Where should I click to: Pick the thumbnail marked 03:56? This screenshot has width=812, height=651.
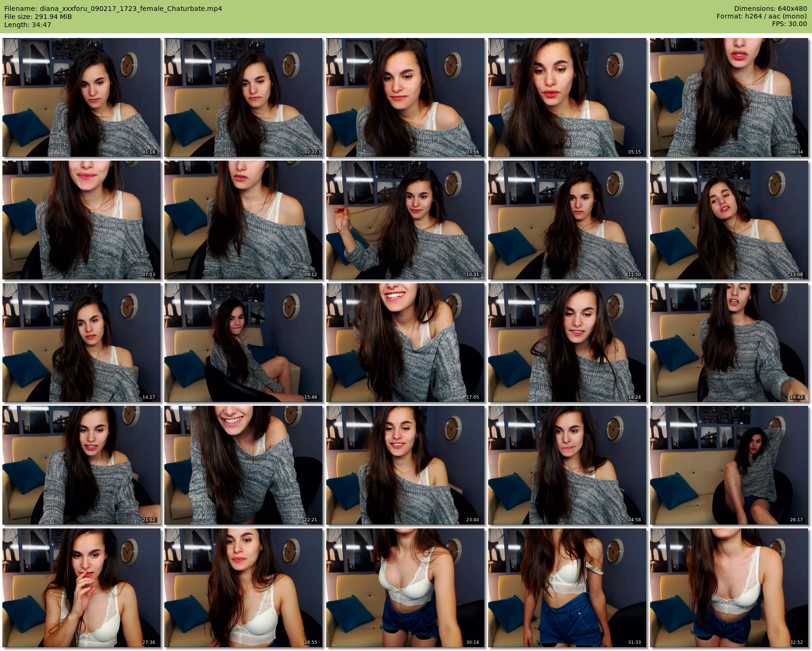406,97
